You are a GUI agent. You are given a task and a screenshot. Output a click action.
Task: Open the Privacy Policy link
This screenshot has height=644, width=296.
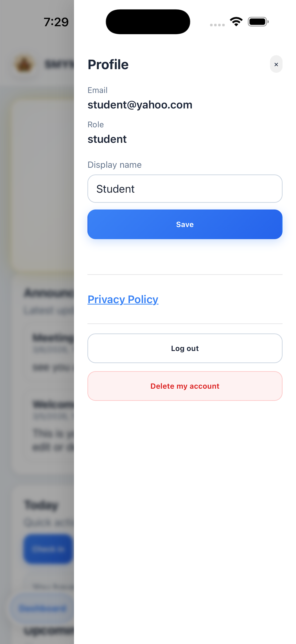tap(123, 299)
